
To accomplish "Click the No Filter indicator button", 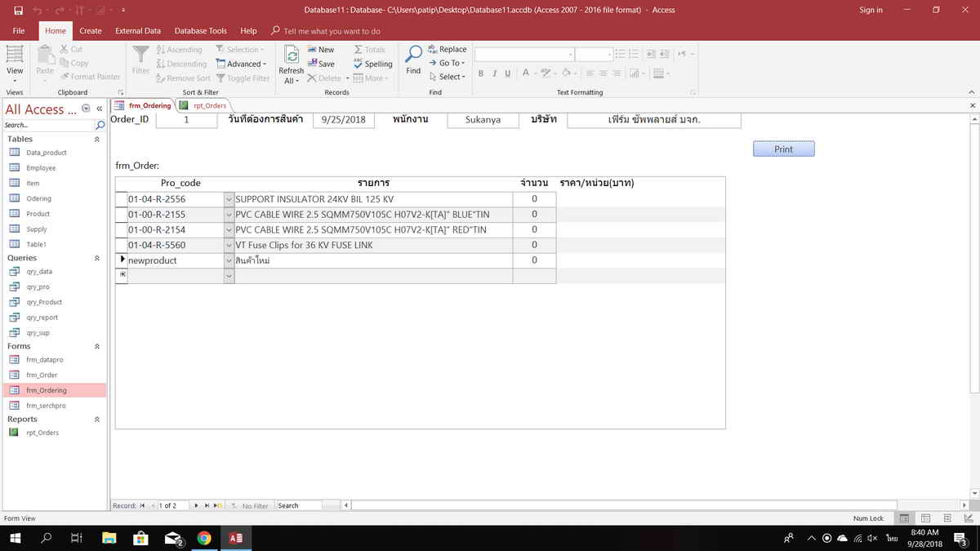I will point(250,506).
